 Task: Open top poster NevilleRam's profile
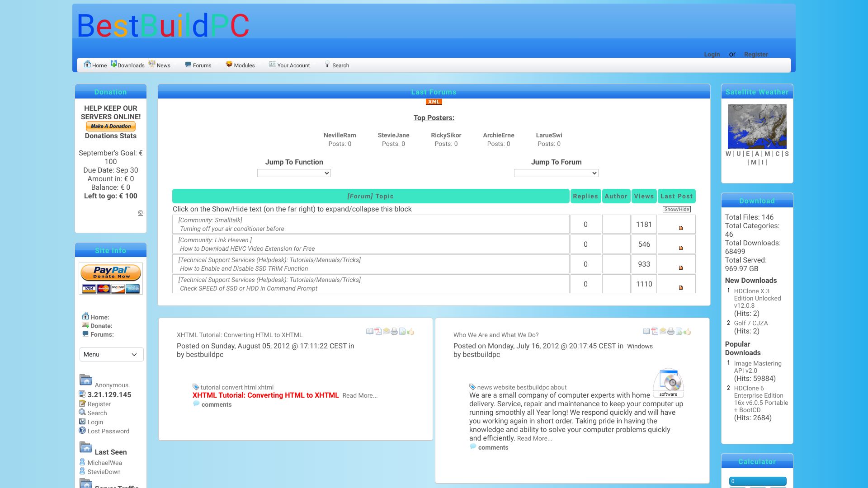tap(340, 135)
